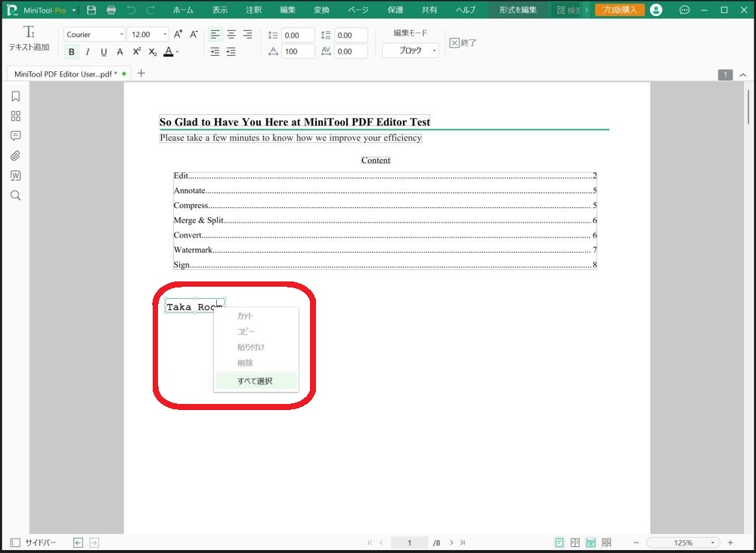Image resolution: width=756 pixels, height=553 pixels.
Task: Toggle Italic formatting
Action: (x=87, y=51)
